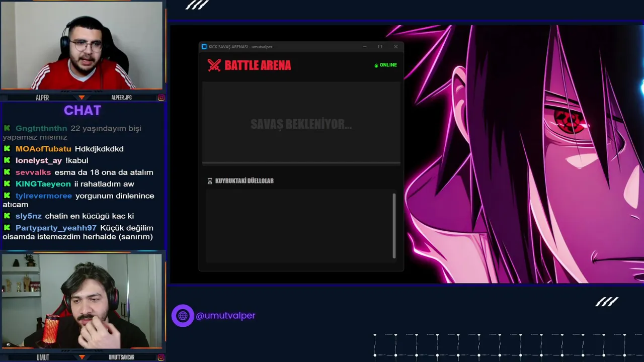Click the username sly5nz in chat

[29, 216]
